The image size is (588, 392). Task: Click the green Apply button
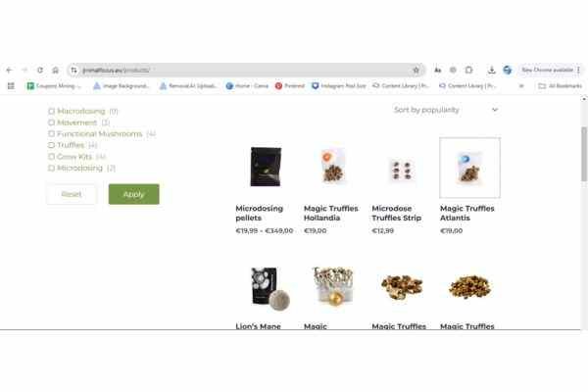(134, 194)
